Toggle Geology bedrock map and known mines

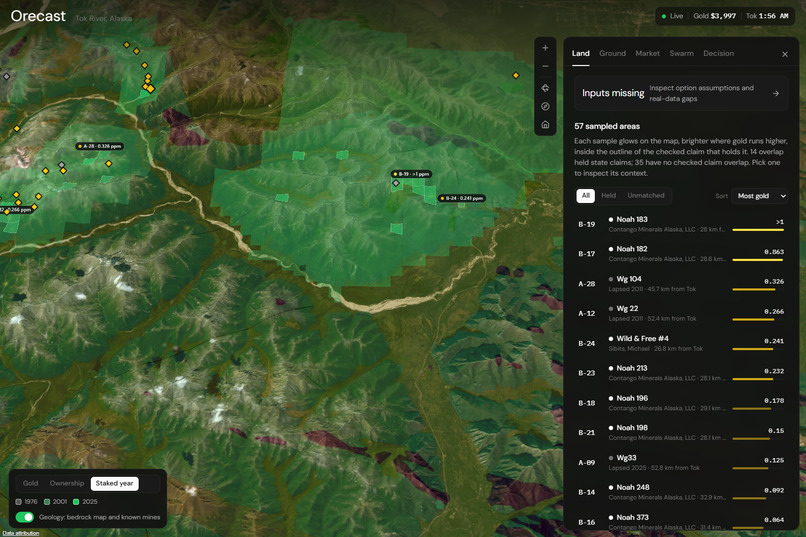click(x=25, y=517)
